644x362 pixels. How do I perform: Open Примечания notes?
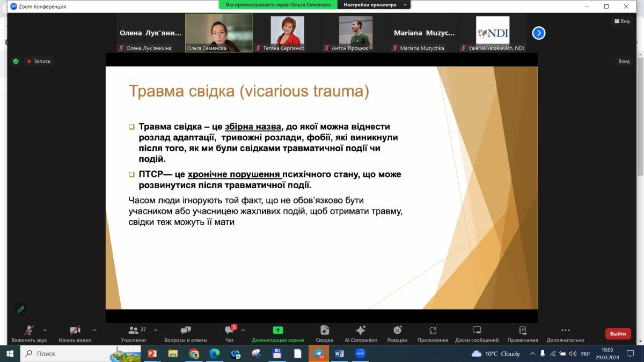[523, 334]
